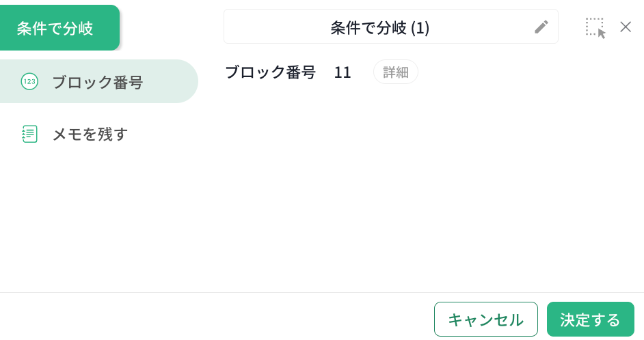The width and height of the screenshot is (644, 340).
Task: Click the ブロック番号 text in the highlighted item
Action: pyautogui.click(x=98, y=82)
